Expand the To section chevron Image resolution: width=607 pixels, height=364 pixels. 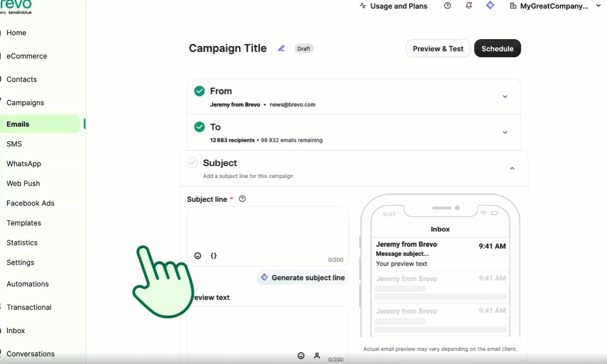[x=505, y=132]
